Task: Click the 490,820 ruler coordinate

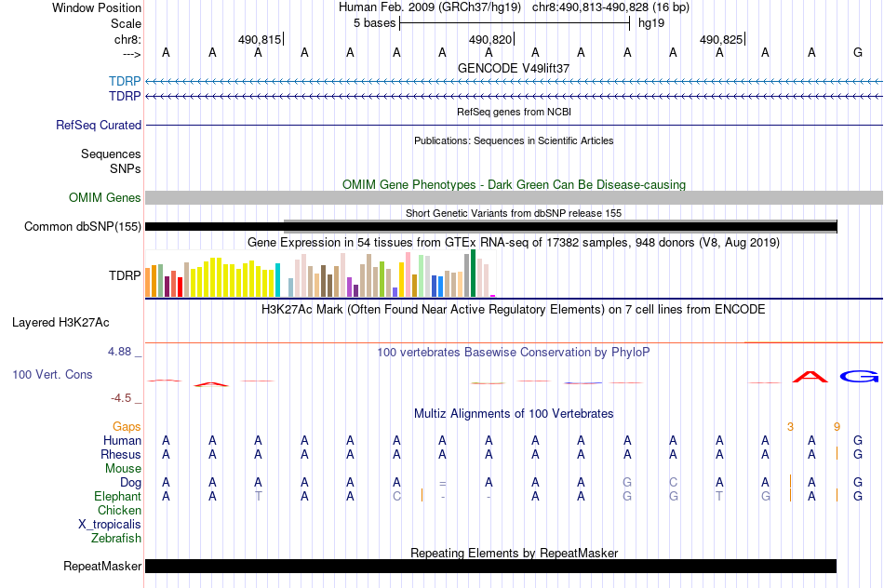Action: [x=490, y=39]
